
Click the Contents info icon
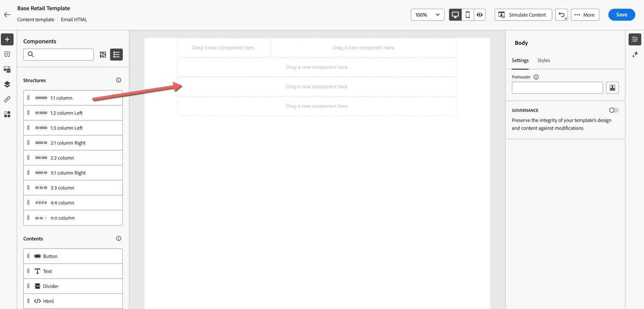click(119, 239)
